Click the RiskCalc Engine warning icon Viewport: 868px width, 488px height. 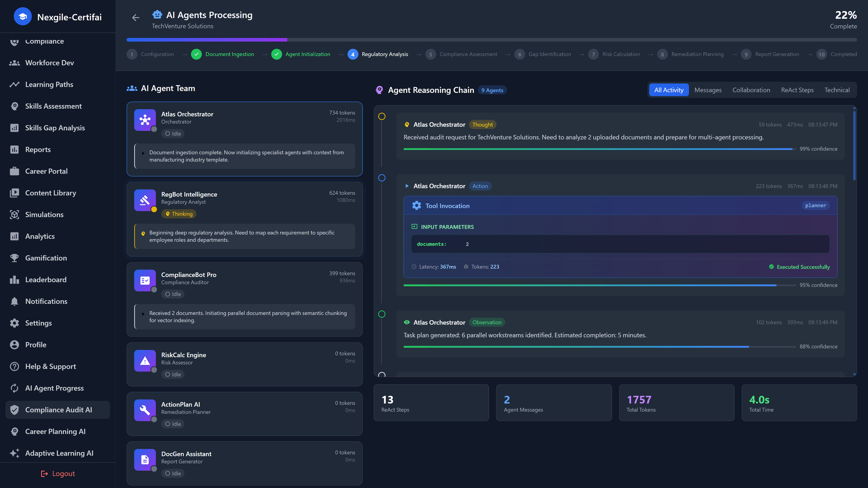tap(145, 361)
